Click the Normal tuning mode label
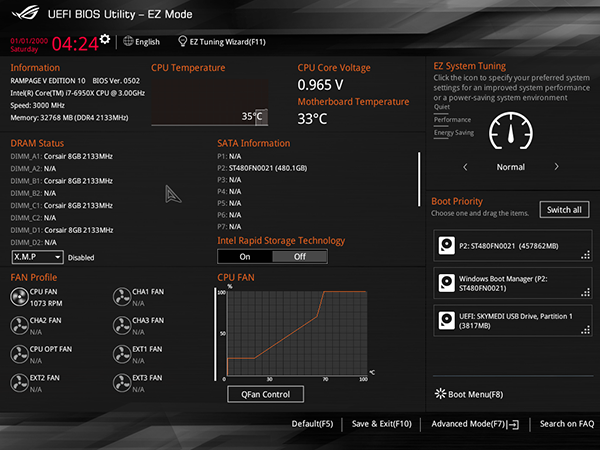The image size is (600, 450). [511, 167]
